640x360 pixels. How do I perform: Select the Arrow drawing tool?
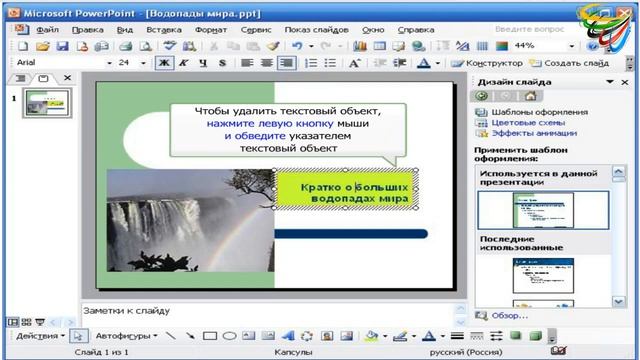(190, 336)
